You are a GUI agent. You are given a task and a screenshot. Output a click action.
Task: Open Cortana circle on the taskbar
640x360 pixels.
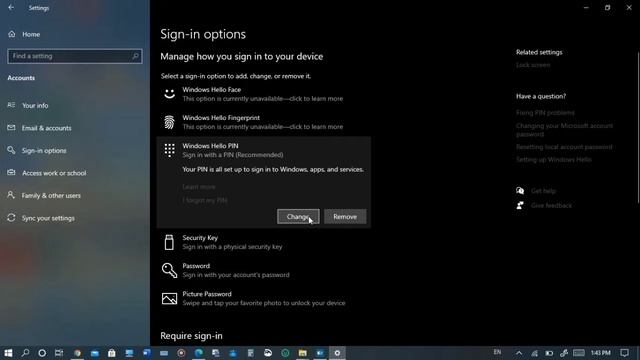coord(42,353)
